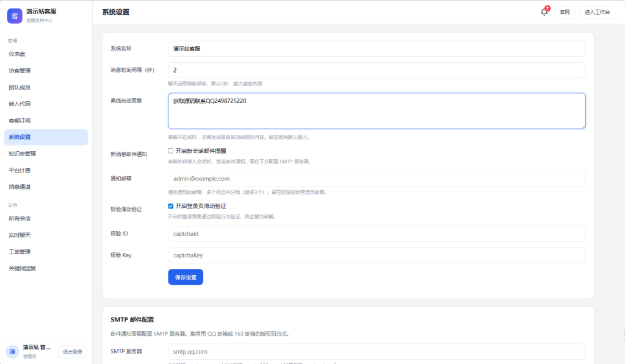Viewport: 625px width, 364px height.
Task: Focus the SMTP 服务器 input field
Action: [377, 352]
